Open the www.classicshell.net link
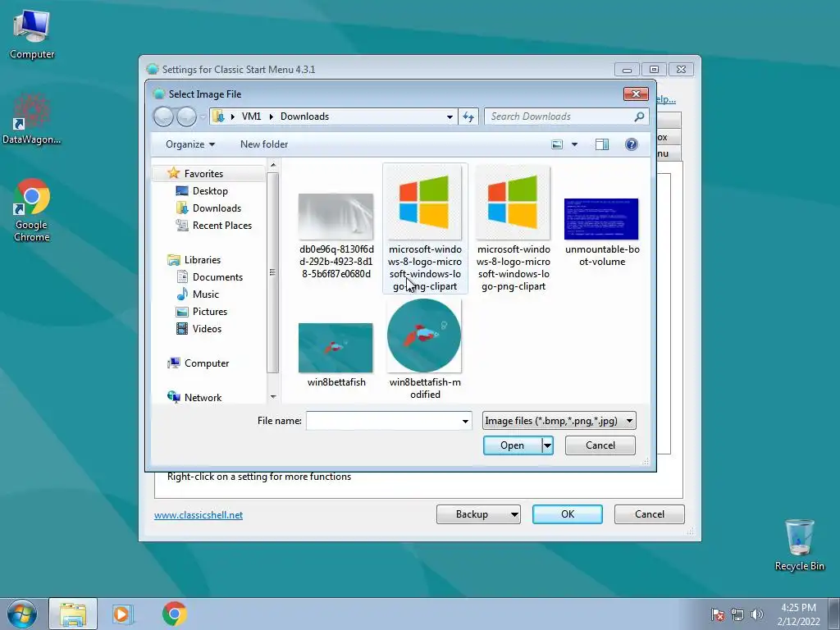Screen dimensions: 840x630 (199, 515)
